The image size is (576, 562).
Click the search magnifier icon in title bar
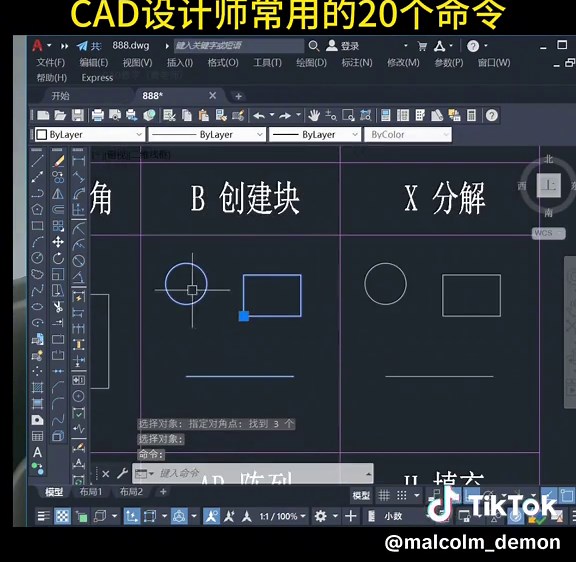(x=314, y=46)
